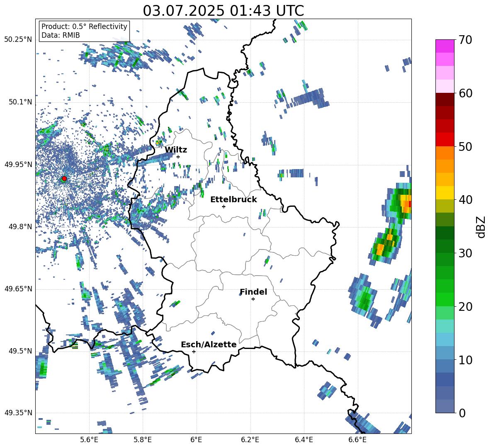
Task: Click the 20 colorbar tick label
Action: (x=465, y=306)
